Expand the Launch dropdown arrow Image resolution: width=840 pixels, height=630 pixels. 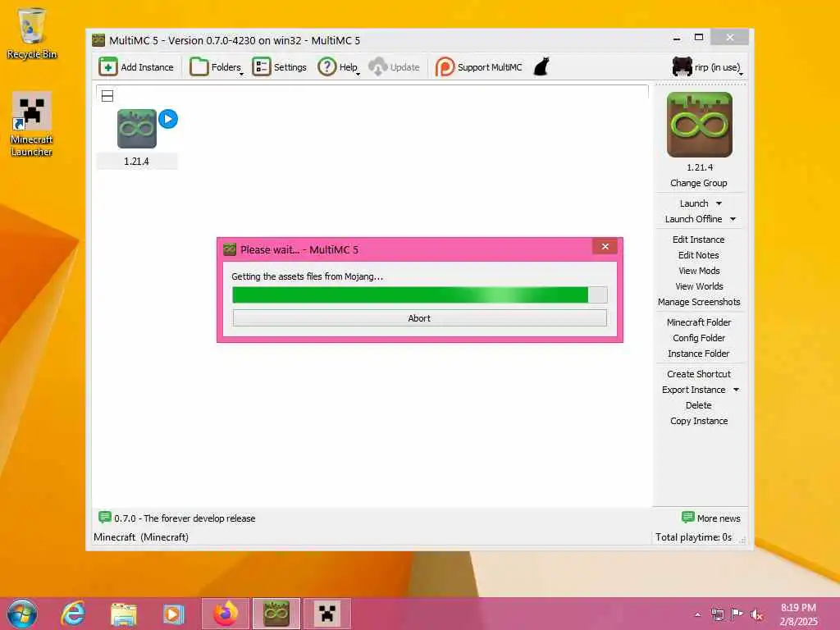point(719,203)
